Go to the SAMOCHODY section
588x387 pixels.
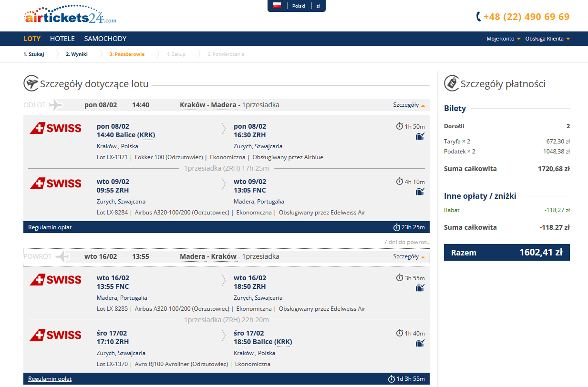click(105, 39)
